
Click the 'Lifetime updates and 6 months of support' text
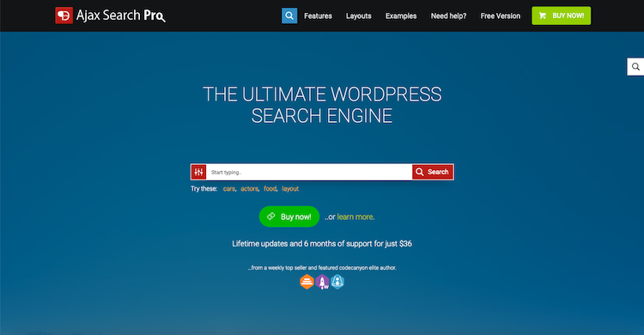tap(322, 244)
